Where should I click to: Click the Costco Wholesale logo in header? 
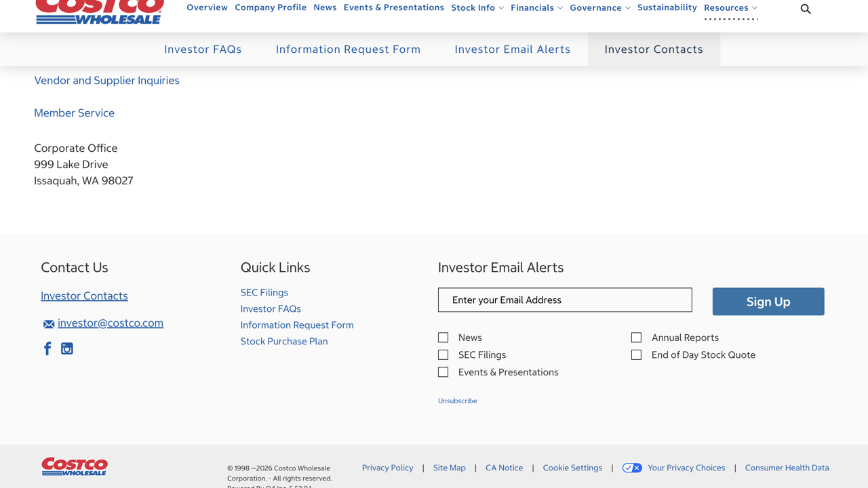point(100,12)
